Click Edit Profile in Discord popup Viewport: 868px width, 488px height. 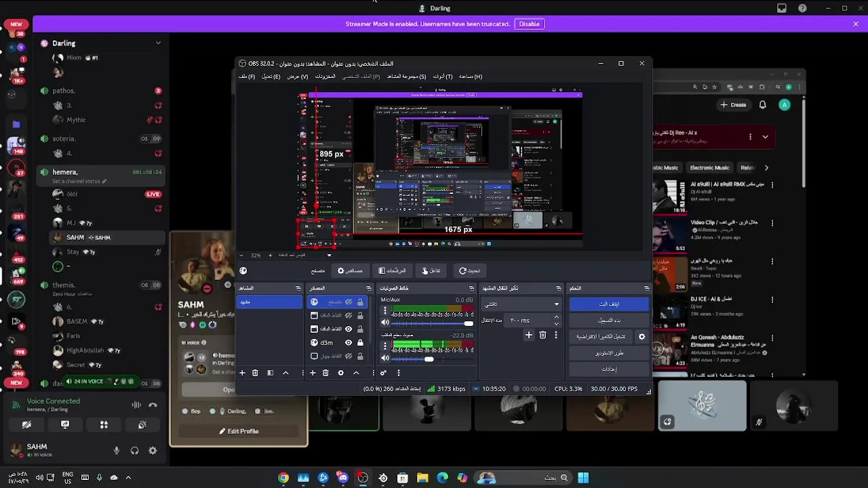239,431
